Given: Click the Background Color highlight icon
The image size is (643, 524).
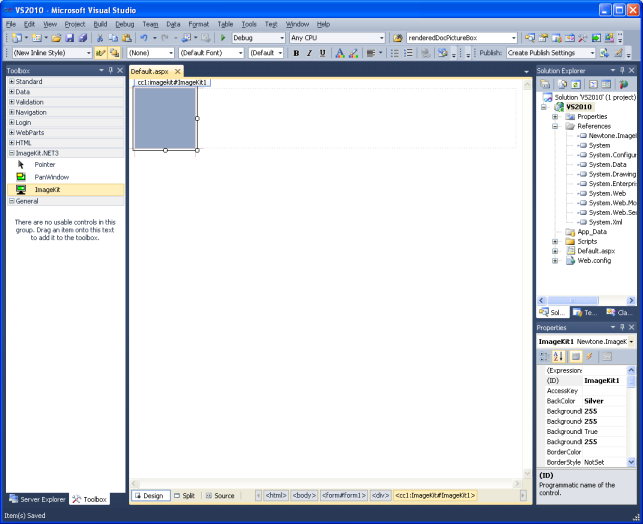Looking at the screenshot, I should point(353,53).
